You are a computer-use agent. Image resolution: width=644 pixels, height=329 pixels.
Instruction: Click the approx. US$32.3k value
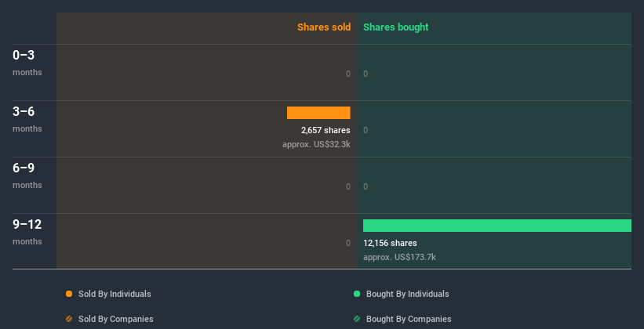click(x=316, y=144)
